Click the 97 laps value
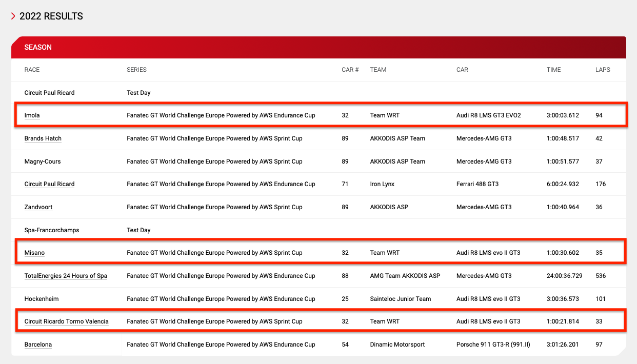Screen dimensions: 637x364 [599, 345]
